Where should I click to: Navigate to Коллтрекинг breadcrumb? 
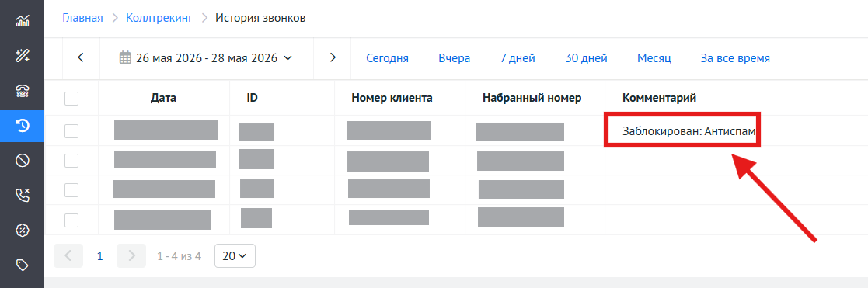[159, 18]
